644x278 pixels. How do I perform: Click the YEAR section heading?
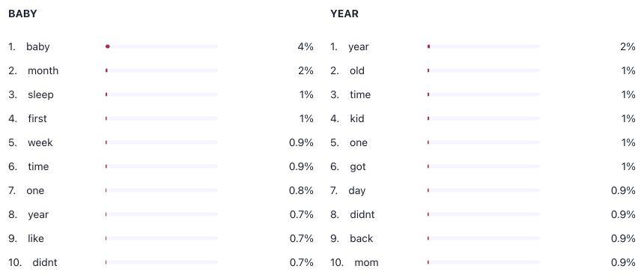pyautogui.click(x=344, y=13)
